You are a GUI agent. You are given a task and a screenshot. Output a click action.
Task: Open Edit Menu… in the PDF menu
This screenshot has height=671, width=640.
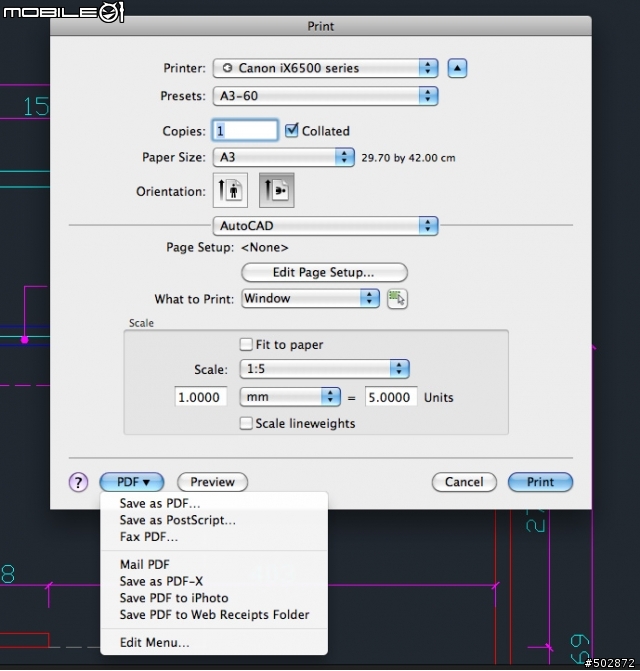point(214,642)
